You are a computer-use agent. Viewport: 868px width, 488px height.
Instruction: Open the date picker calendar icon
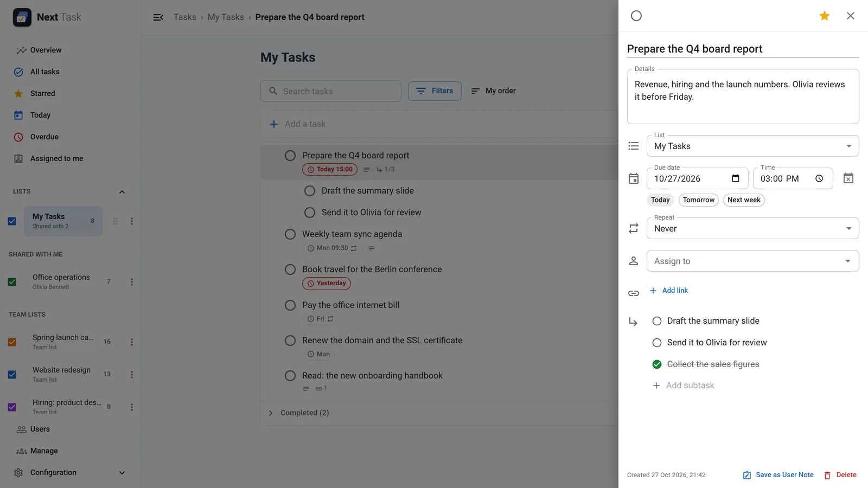tap(736, 178)
